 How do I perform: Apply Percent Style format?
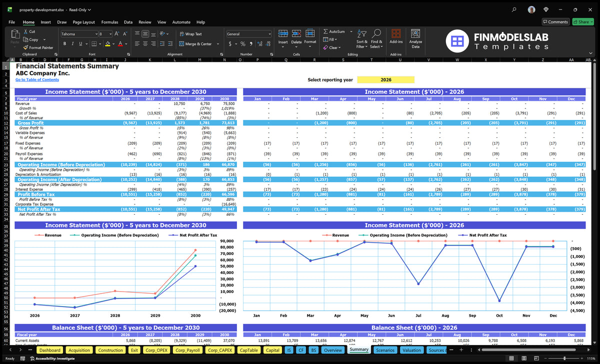point(243,44)
